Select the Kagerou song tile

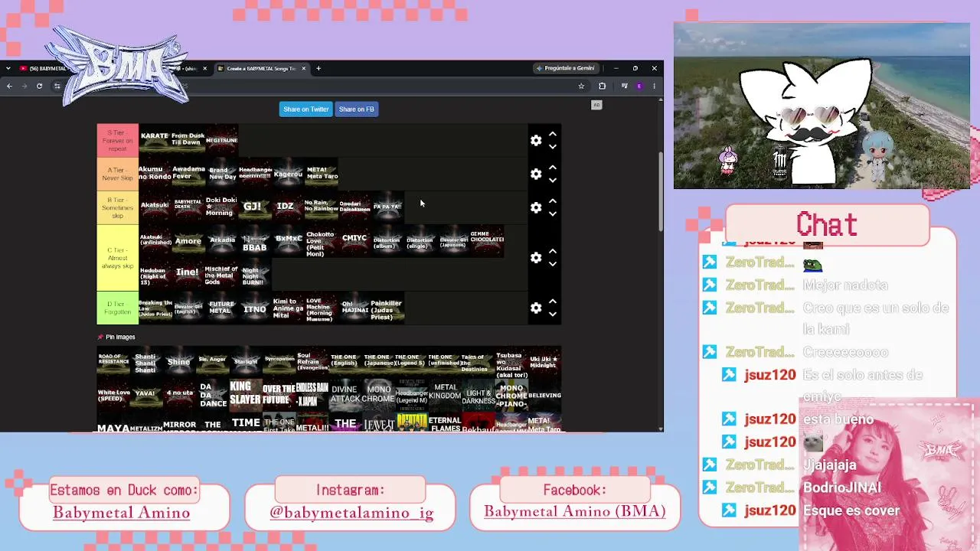tap(288, 174)
